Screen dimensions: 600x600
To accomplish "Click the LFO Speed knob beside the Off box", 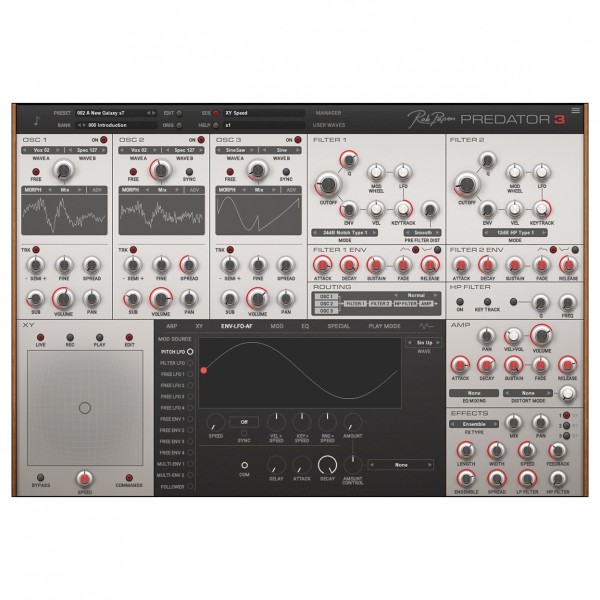I will [x=215, y=422].
